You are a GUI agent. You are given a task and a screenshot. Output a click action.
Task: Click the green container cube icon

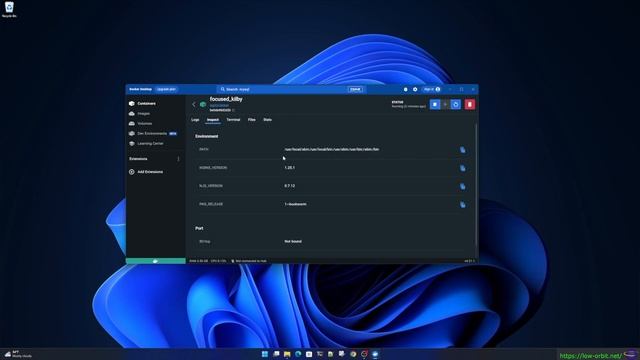tap(203, 104)
